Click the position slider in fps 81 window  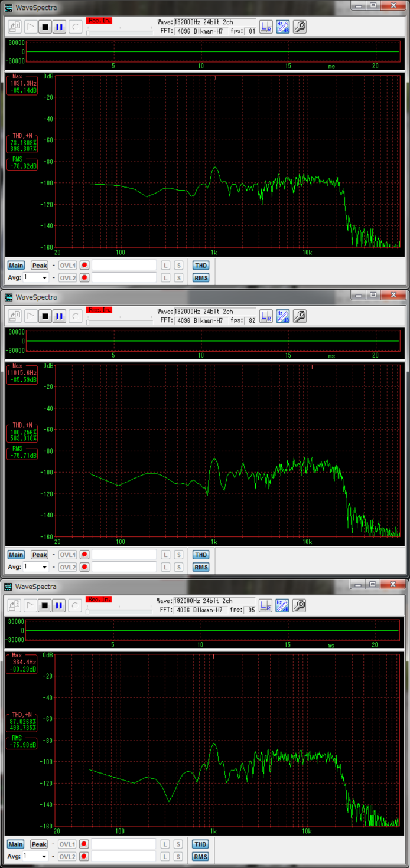click(119, 31)
